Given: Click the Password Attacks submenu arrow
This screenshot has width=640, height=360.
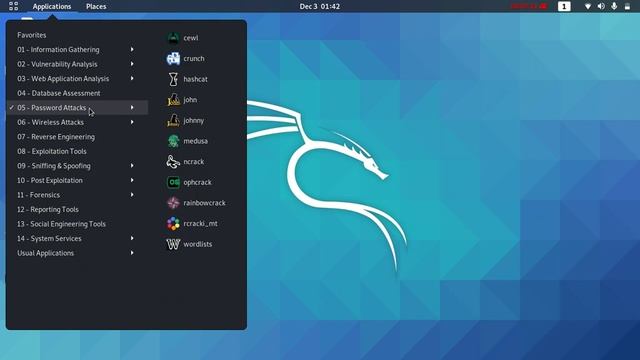Looking at the screenshot, I should (132, 108).
